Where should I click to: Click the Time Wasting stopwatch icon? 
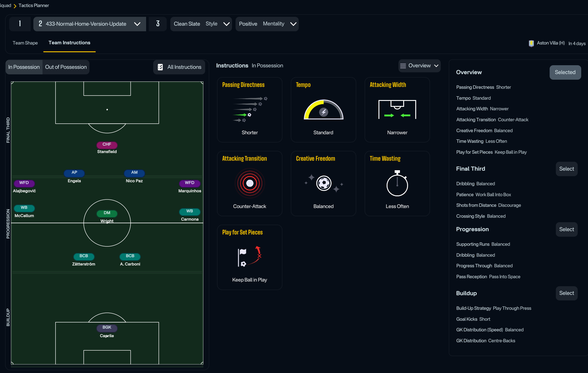click(x=397, y=183)
